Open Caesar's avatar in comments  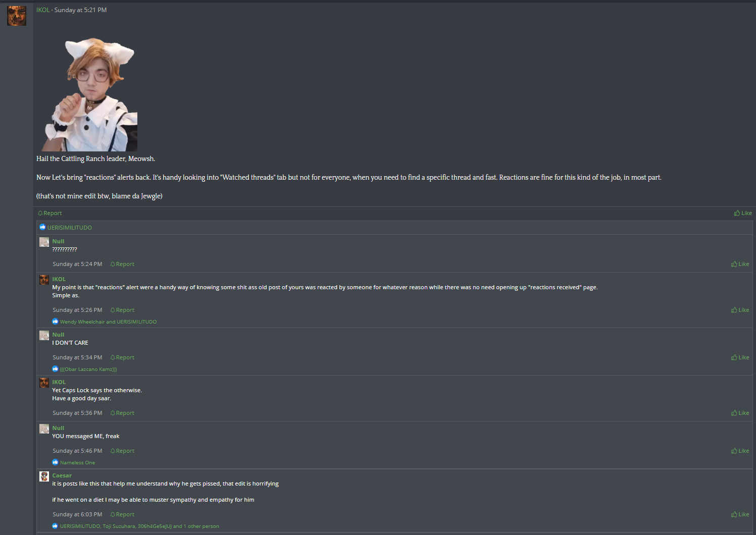[44, 476]
